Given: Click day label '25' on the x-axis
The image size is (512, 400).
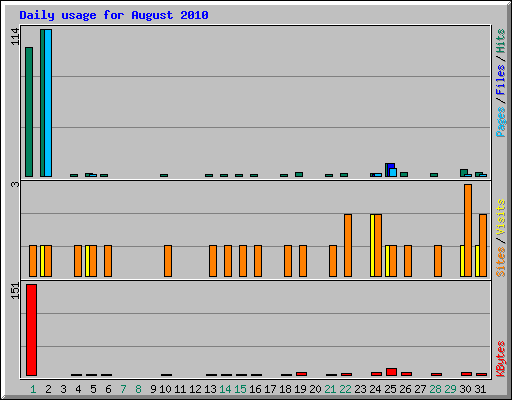Looking at the screenshot, I should pos(390,389).
